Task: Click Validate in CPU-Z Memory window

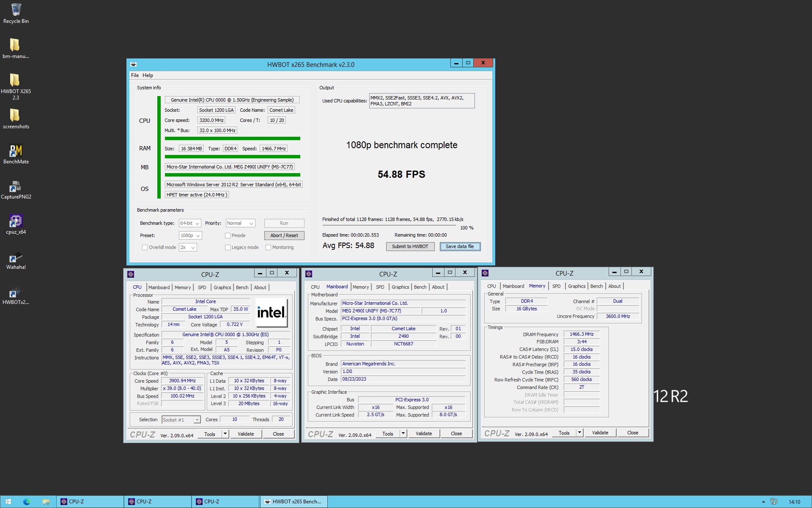Action: click(600, 433)
